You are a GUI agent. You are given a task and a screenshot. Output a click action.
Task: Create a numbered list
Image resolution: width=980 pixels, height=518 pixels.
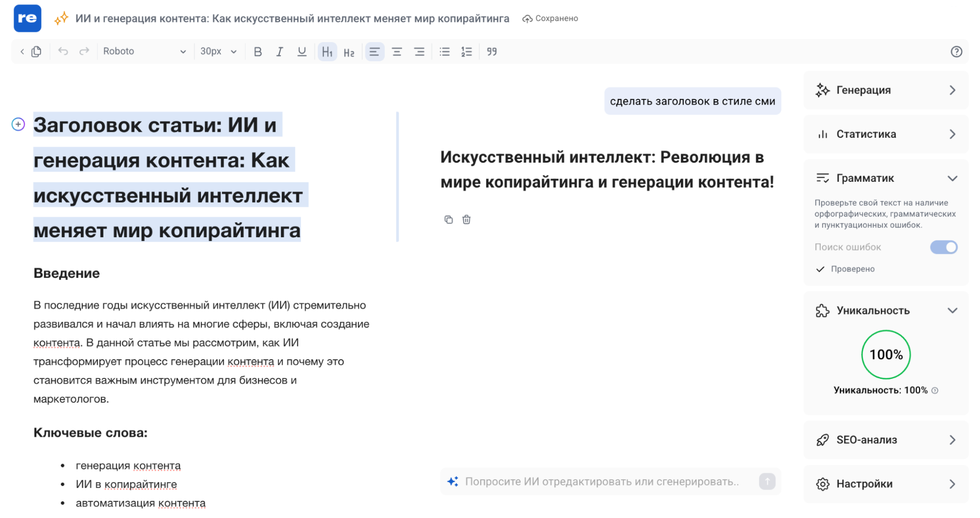[466, 52]
